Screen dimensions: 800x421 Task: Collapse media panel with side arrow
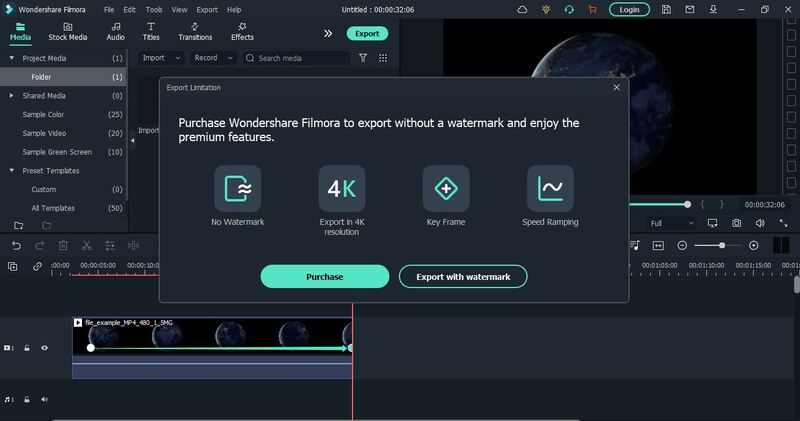pyautogui.click(x=132, y=140)
